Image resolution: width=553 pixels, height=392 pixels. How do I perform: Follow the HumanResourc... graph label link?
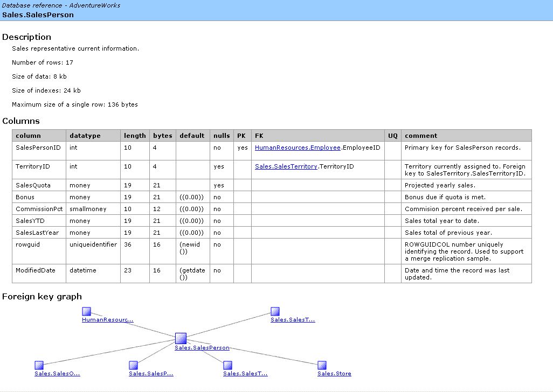(x=108, y=320)
